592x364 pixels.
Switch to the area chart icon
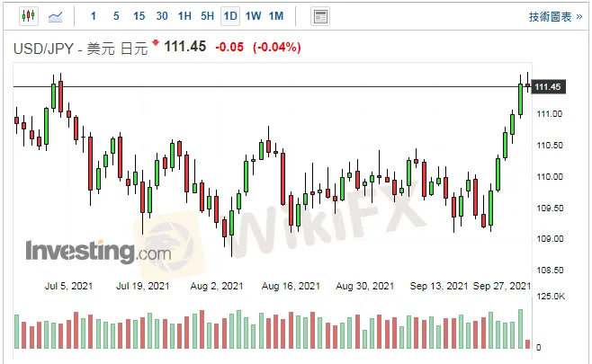click(x=56, y=16)
